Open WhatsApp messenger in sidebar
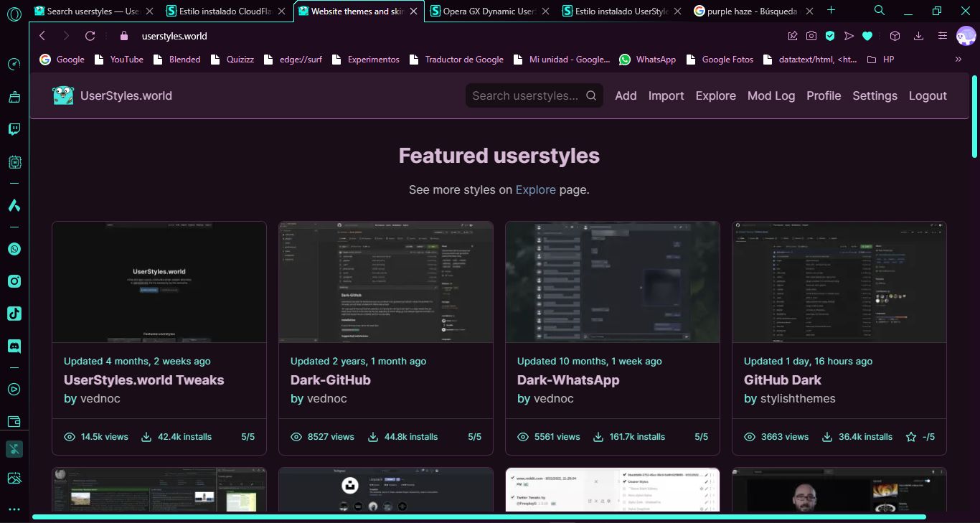Viewport: 980px width, 523px height. (x=14, y=249)
